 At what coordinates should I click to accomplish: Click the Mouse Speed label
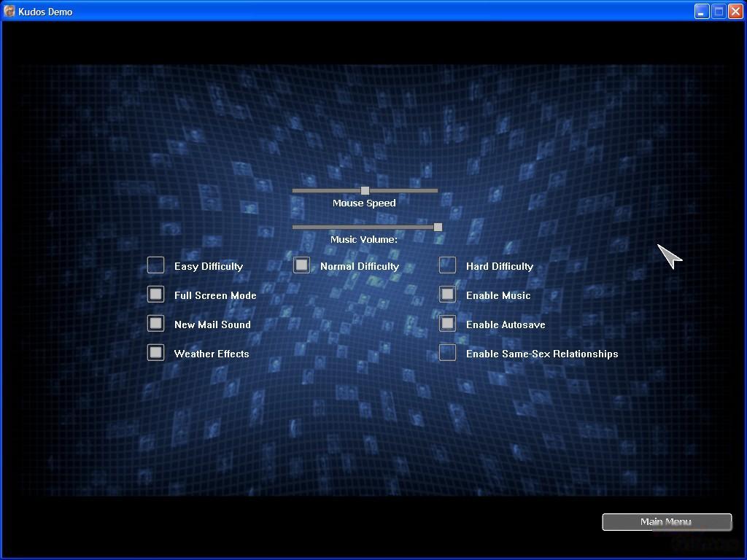pyautogui.click(x=364, y=203)
